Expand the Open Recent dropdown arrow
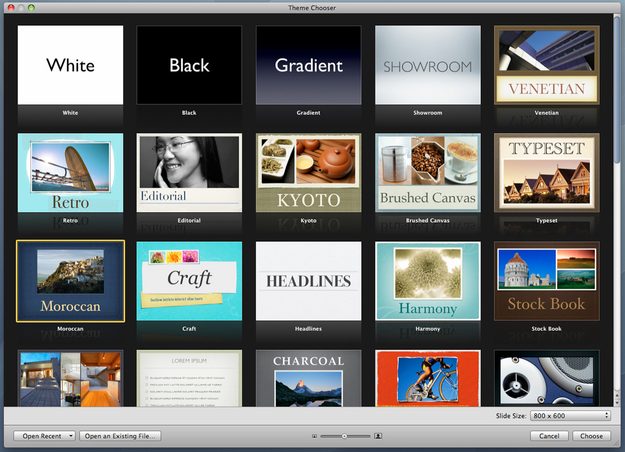Image resolution: width=625 pixels, height=452 pixels. (x=71, y=436)
